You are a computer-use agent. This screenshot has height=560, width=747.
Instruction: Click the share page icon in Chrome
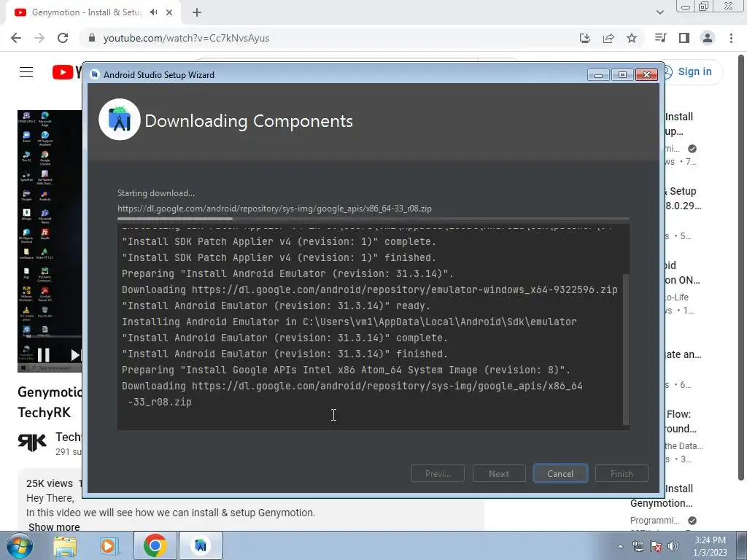608,38
